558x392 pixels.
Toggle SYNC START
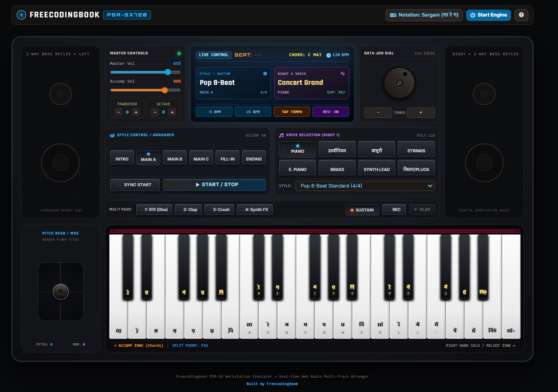[135, 185]
